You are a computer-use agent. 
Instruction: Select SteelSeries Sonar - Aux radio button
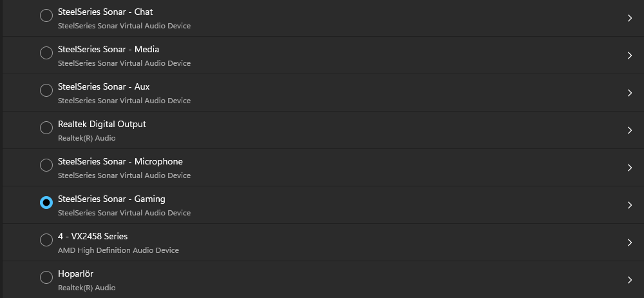point(46,90)
